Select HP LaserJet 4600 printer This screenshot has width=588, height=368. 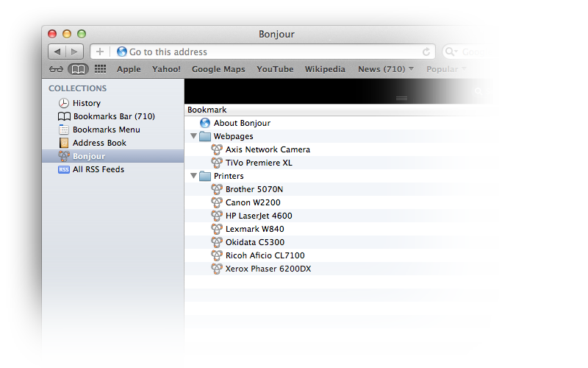pyautogui.click(x=259, y=216)
